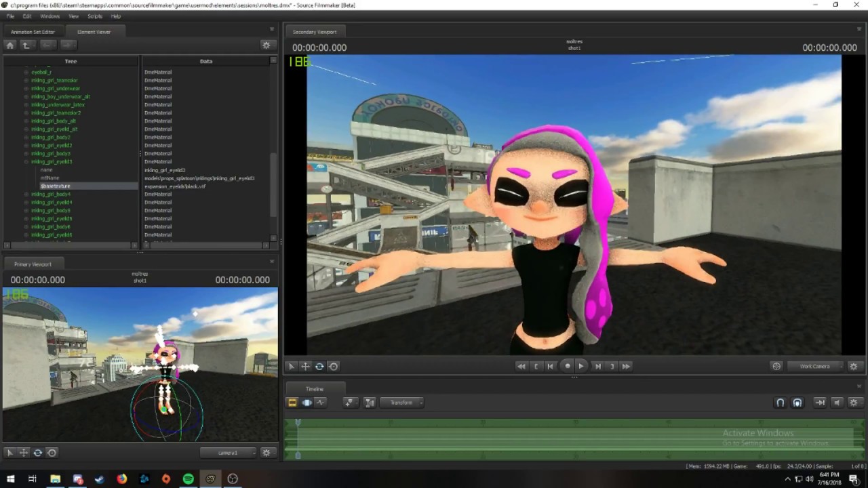The height and width of the screenshot is (488, 868).
Task: Select the Secondary Viewport tab
Action: [x=315, y=32]
